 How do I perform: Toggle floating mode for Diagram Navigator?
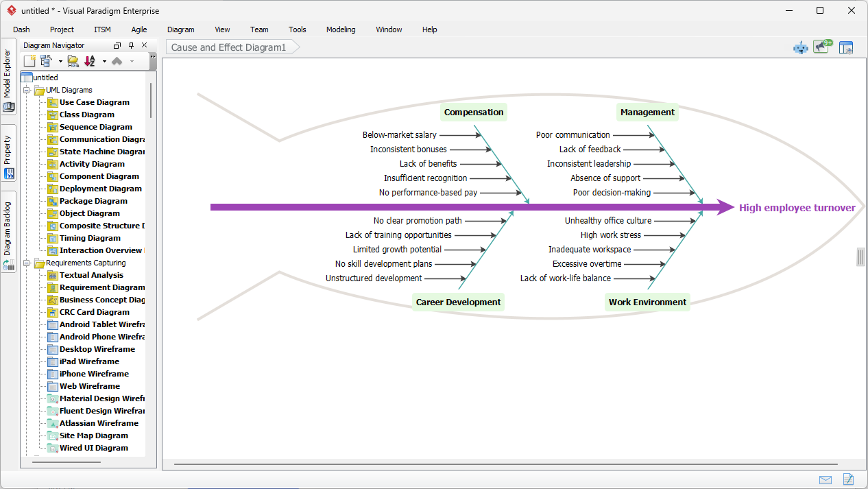tap(117, 45)
